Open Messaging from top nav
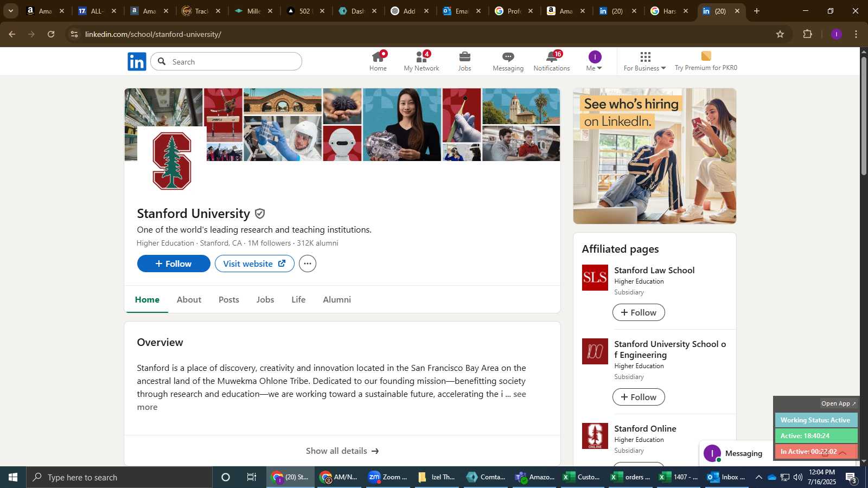Screen dimensions: 868x488 coord(508,61)
